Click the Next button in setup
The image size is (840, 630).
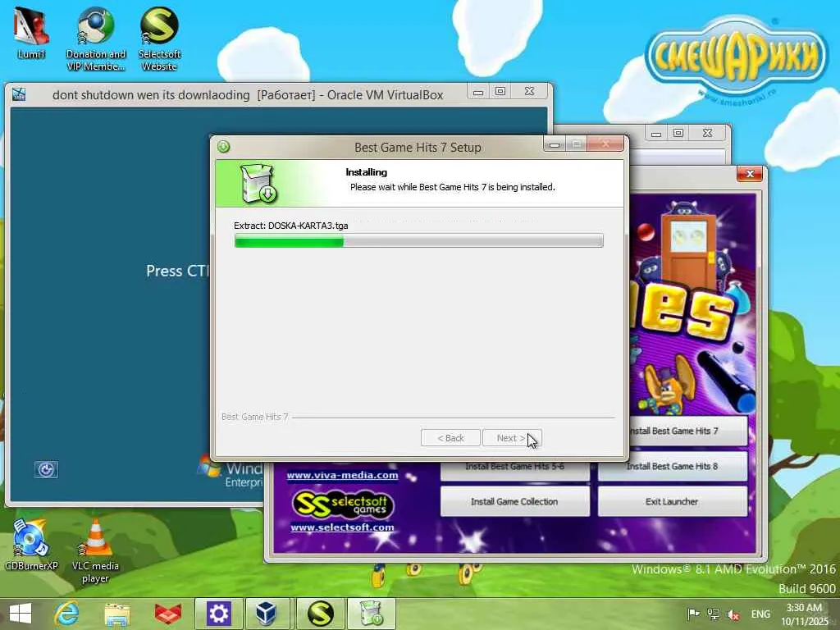tap(512, 438)
